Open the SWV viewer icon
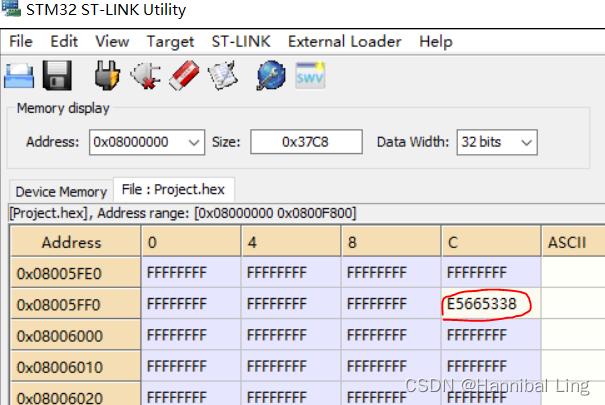Viewport: 605px width, 405px height. tap(310, 76)
